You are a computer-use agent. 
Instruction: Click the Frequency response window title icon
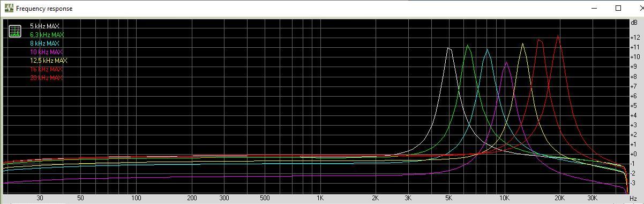[9, 9]
